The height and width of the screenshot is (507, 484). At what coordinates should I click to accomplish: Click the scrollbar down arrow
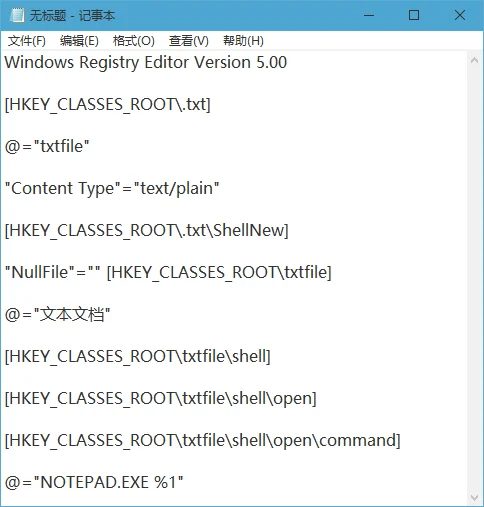[474, 498]
